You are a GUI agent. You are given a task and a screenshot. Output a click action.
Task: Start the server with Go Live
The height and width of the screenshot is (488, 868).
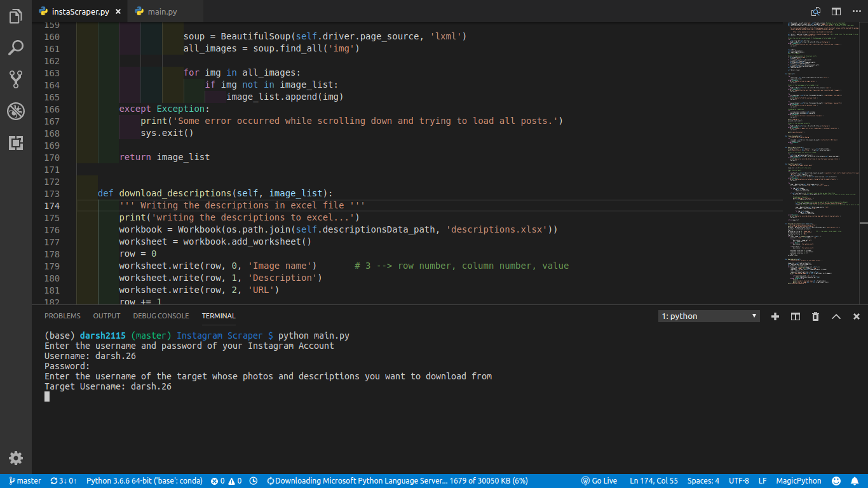click(x=598, y=481)
